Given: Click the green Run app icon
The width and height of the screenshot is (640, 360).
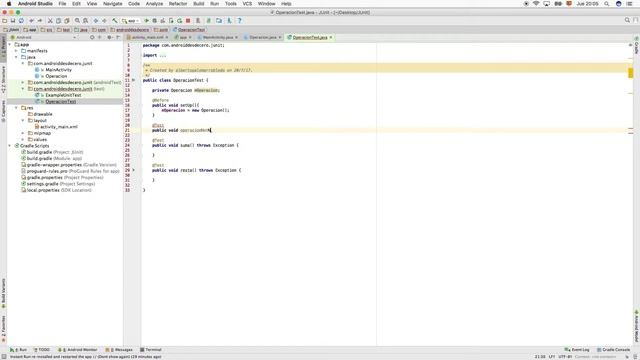Looking at the screenshot, I should tap(147, 20).
